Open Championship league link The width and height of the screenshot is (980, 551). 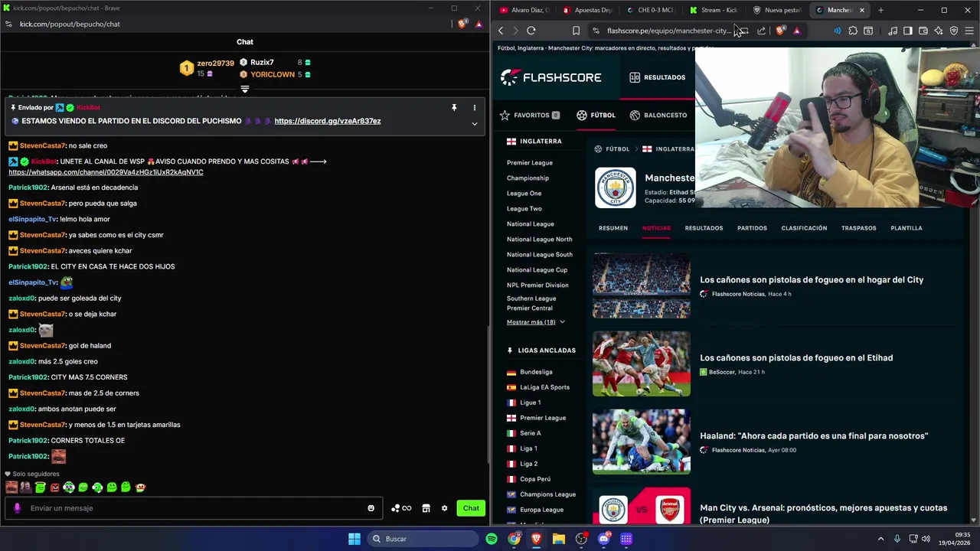coord(528,178)
